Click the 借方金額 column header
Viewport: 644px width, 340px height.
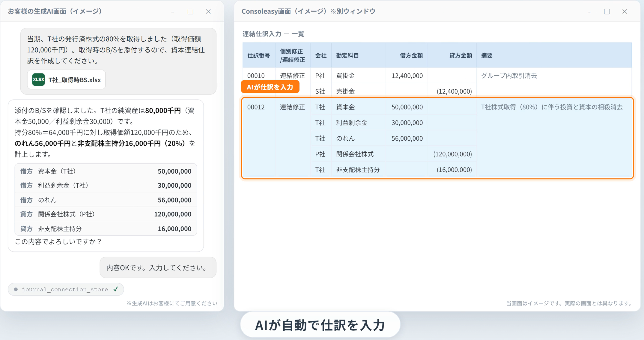click(x=407, y=55)
